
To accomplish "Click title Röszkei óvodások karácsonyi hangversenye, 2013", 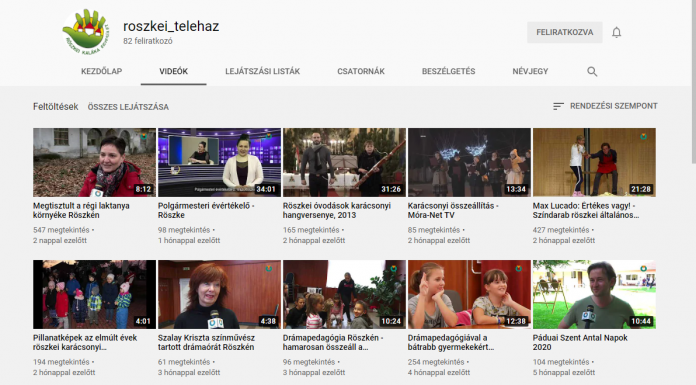I will [337, 210].
